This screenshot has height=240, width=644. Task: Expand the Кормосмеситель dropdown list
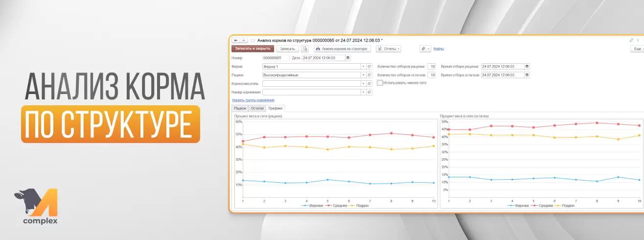364,83
